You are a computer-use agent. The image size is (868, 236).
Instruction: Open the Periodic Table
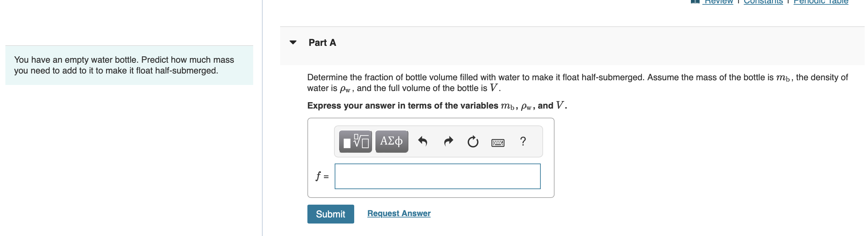(820, 1)
